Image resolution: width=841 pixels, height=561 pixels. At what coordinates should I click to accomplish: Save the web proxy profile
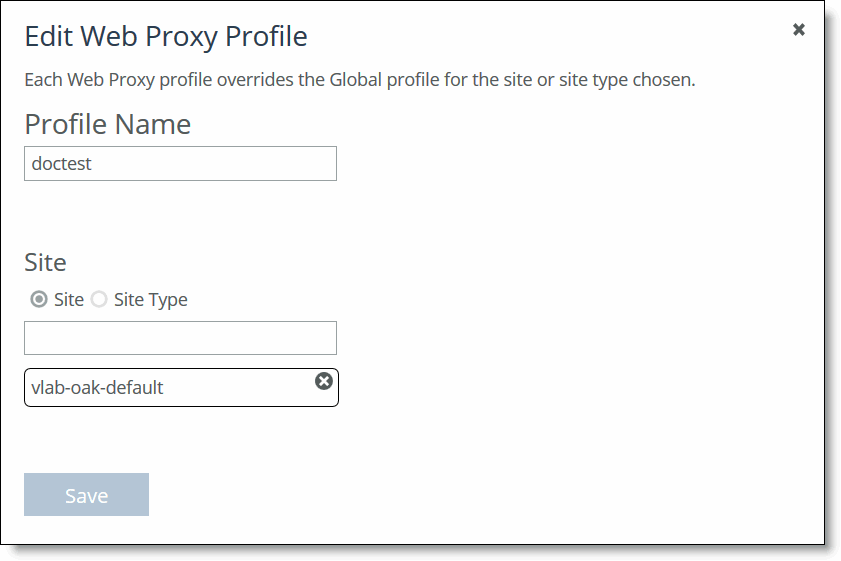click(x=86, y=494)
